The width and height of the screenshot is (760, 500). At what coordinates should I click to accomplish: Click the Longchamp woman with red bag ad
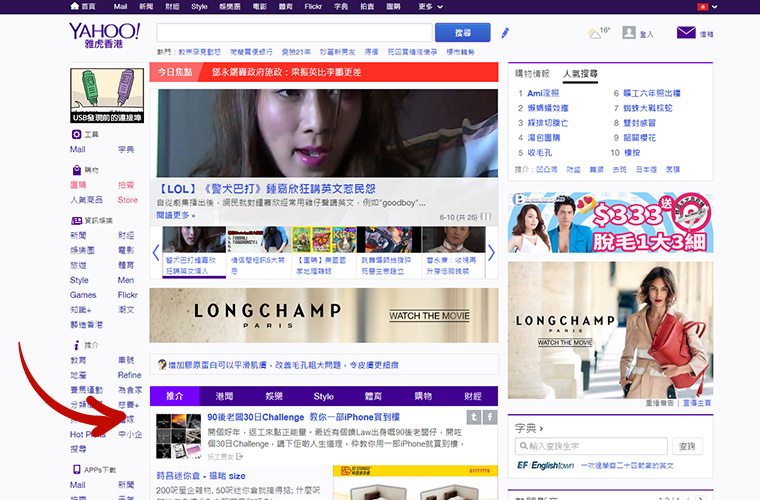coord(610,330)
